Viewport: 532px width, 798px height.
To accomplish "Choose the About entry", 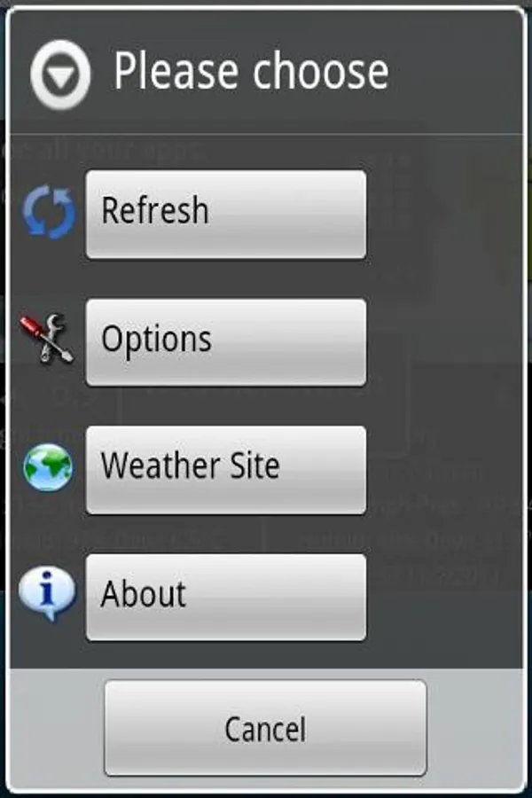I will coord(226,598).
